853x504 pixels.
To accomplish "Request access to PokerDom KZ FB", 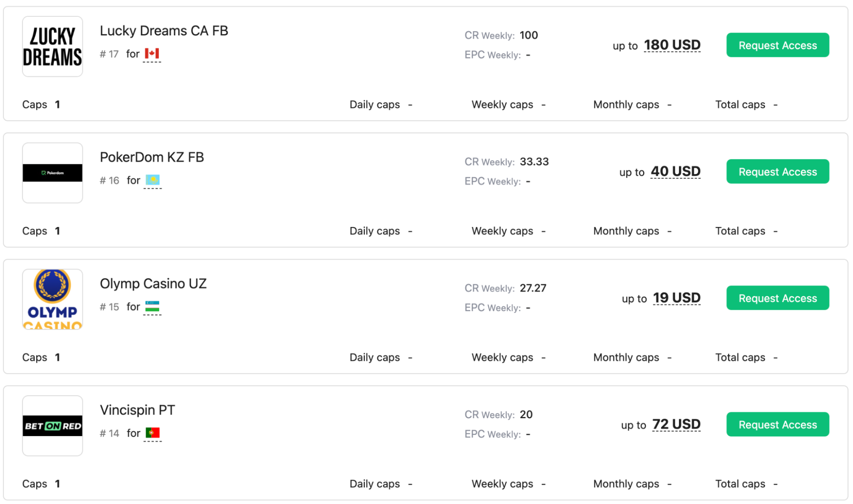I will (x=777, y=172).
